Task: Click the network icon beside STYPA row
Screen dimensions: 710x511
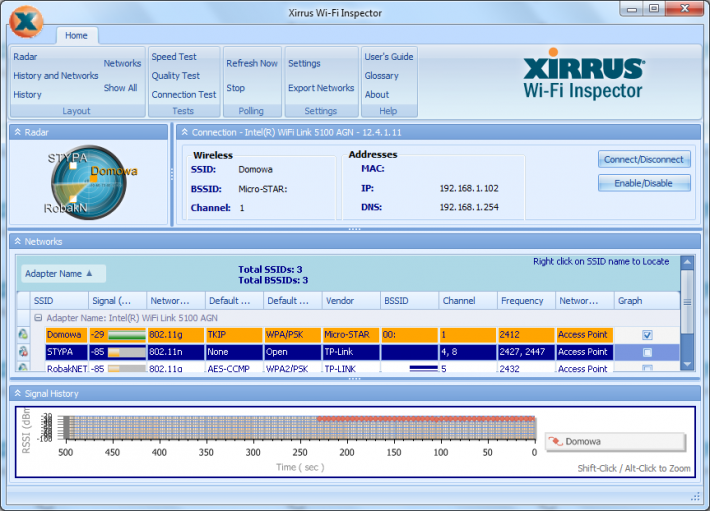Action: [x=23, y=352]
